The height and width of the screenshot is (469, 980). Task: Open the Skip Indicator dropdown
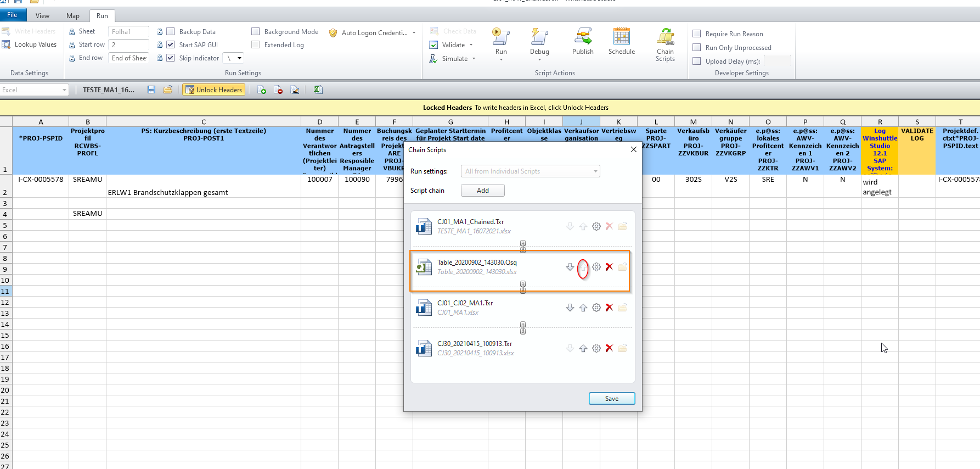(x=239, y=58)
